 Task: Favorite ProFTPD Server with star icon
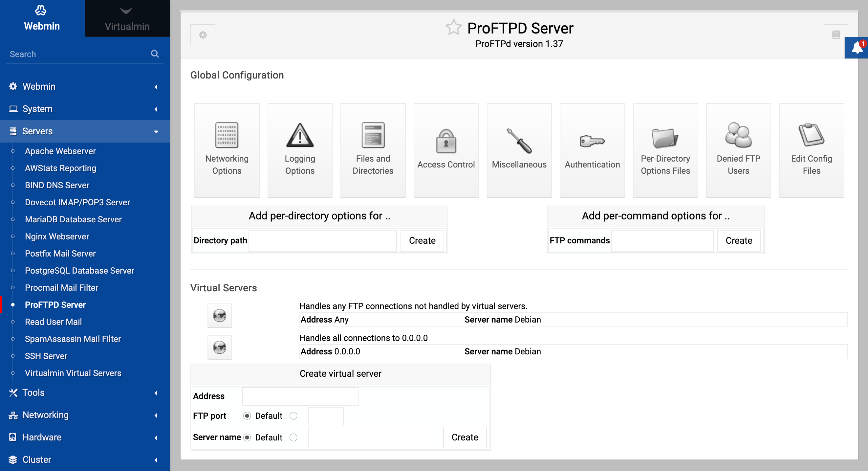tap(453, 28)
